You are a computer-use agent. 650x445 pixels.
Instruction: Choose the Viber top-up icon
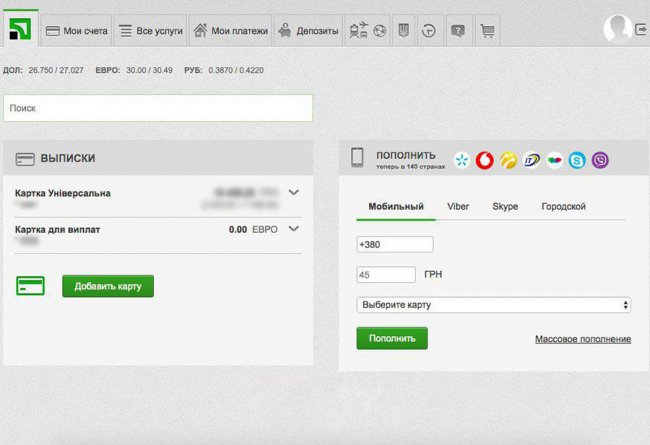pyautogui.click(x=600, y=160)
